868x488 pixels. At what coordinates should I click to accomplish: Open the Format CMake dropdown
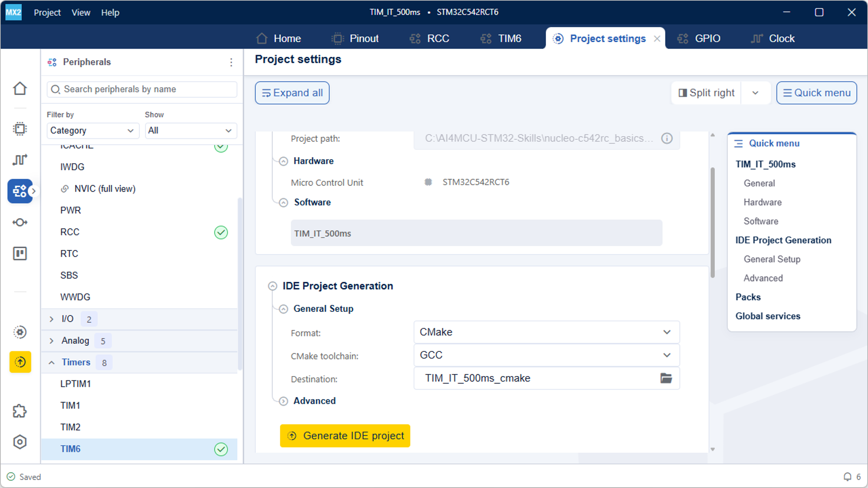click(x=546, y=332)
